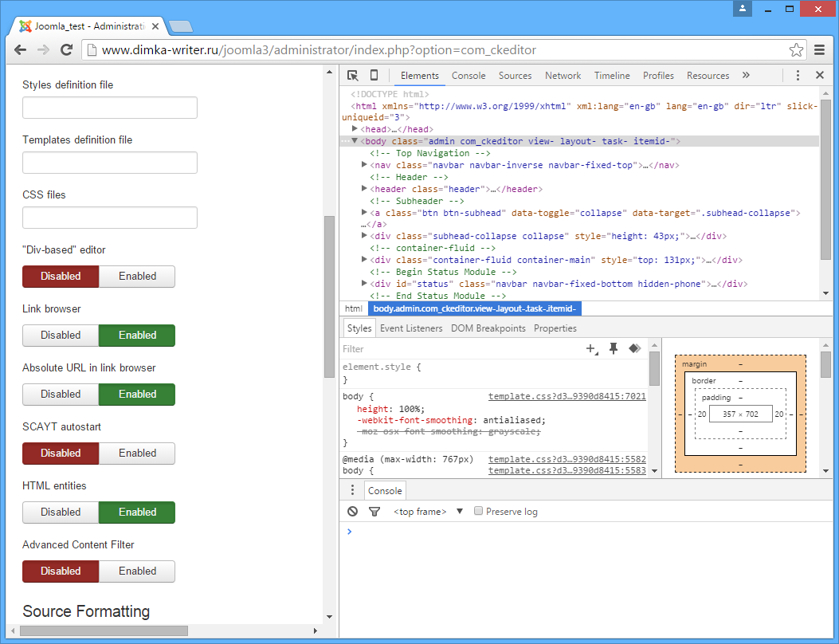Reload the page in the browser
This screenshot has width=839, height=644.
[67, 50]
